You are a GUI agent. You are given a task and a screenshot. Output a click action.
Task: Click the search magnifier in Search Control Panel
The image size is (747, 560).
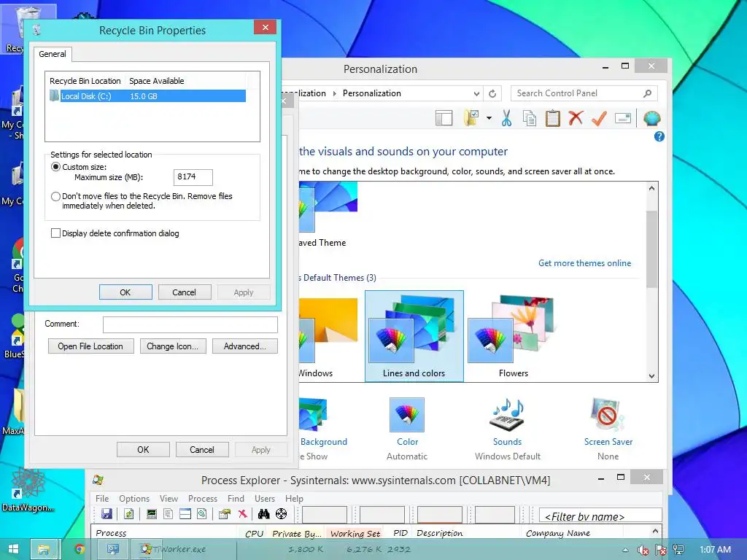(647, 93)
